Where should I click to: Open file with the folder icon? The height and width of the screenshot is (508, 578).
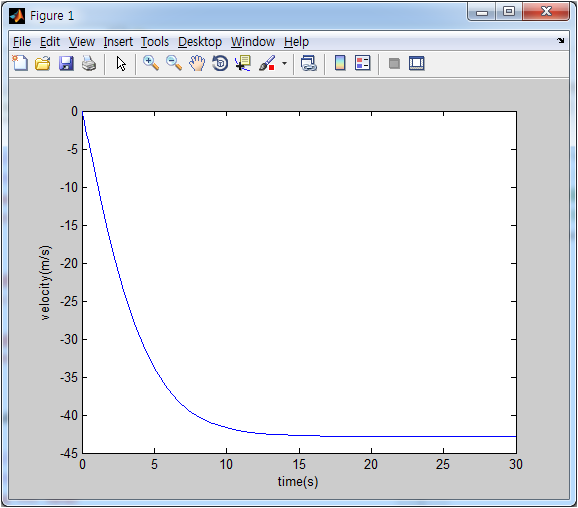click(x=43, y=63)
